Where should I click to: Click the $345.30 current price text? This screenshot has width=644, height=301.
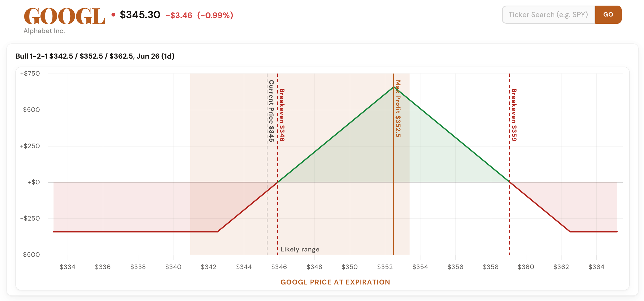coord(140,15)
